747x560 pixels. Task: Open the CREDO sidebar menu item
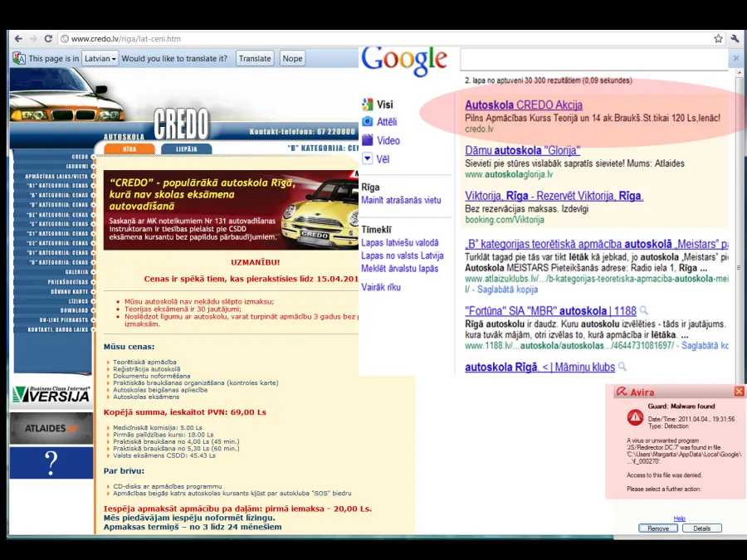coord(80,157)
